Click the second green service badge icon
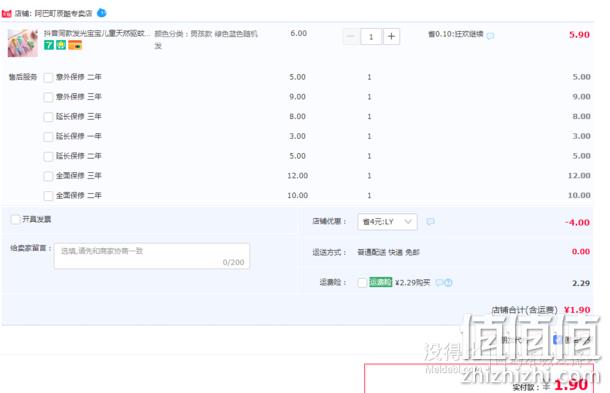The image size is (610, 393). point(61,45)
